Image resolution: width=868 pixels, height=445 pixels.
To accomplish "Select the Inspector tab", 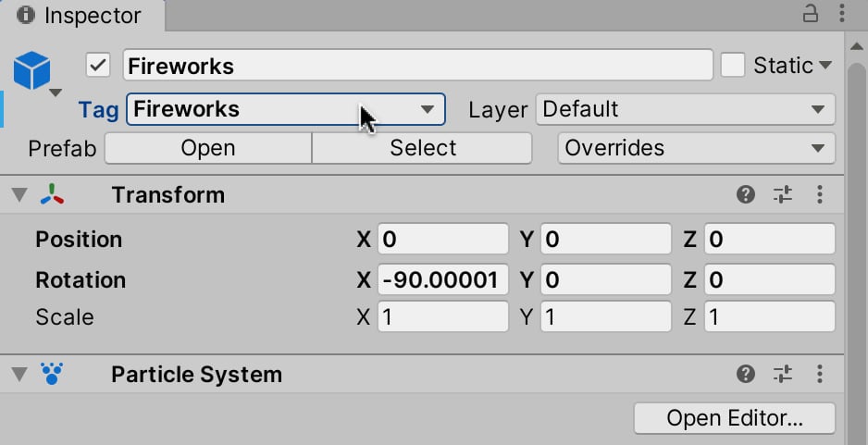I will tap(82, 16).
